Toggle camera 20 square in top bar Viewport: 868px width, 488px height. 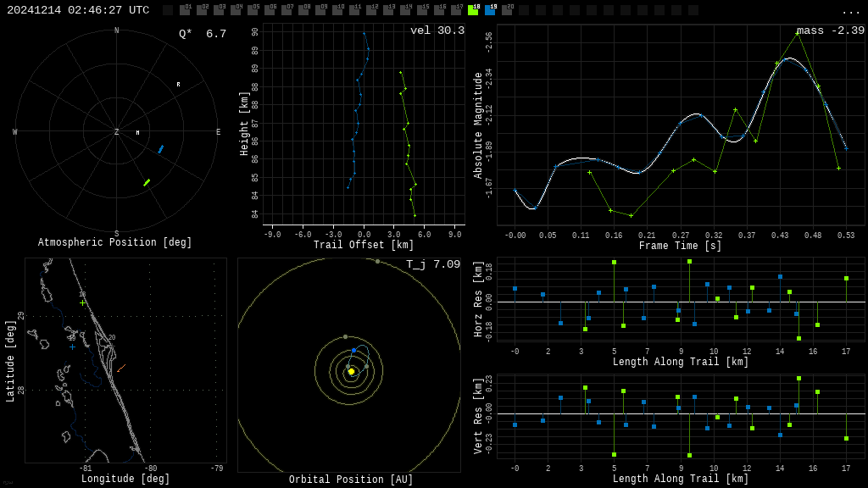click(507, 10)
